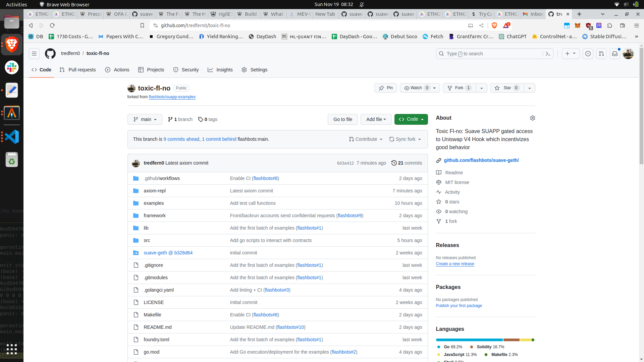Expand the Sync fork dropdown
The height and width of the screenshot is (362, 644).
[x=405, y=139]
